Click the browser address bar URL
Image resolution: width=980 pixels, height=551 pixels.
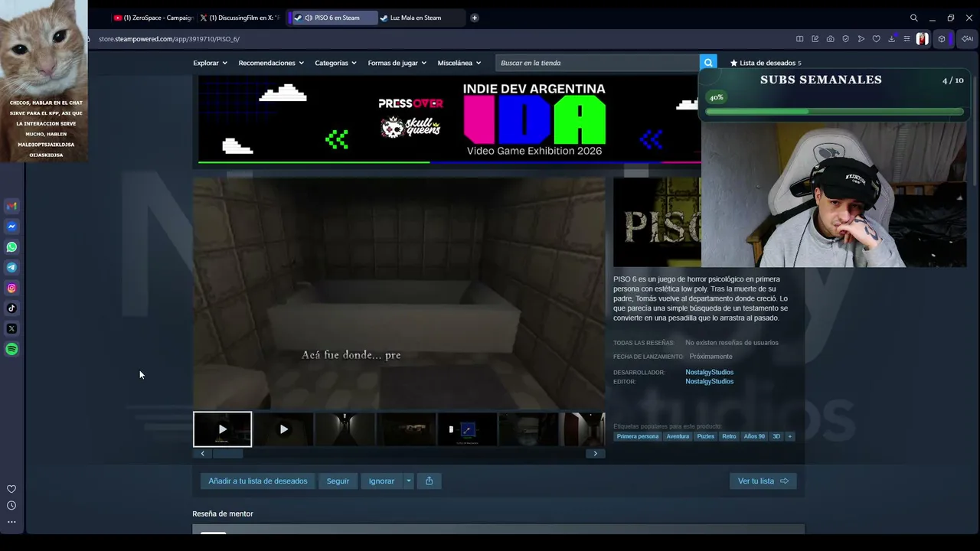(169, 39)
